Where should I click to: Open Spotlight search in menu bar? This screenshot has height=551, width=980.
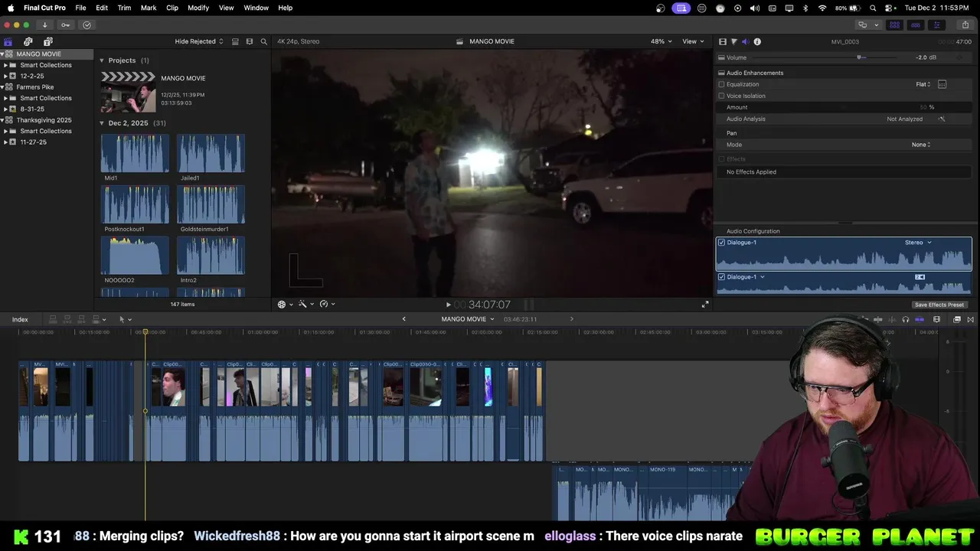coord(873,8)
